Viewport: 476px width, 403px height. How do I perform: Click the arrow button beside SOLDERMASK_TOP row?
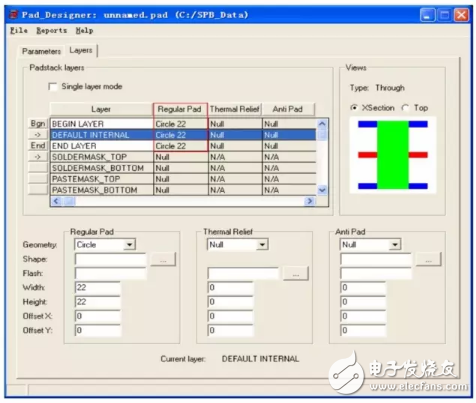click(38, 157)
